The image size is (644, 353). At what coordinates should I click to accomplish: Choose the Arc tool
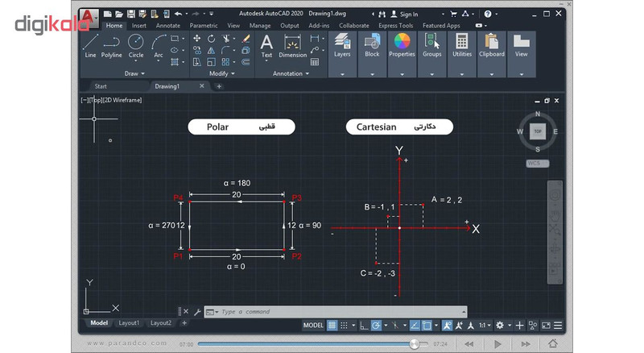tap(158, 46)
